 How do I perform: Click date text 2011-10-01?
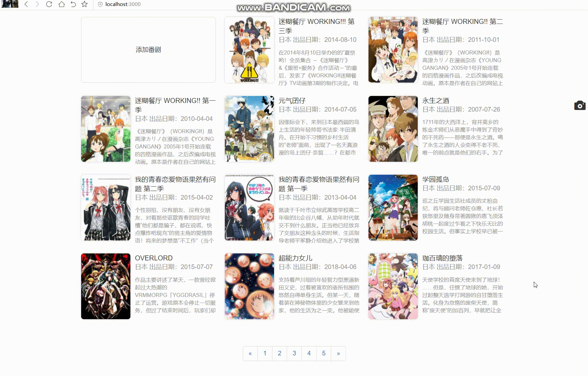pyautogui.click(x=484, y=40)
